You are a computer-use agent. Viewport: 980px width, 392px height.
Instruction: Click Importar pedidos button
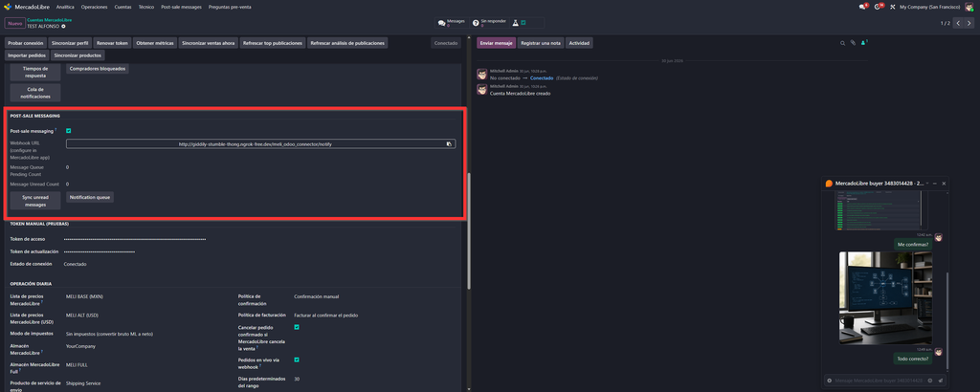26,55
